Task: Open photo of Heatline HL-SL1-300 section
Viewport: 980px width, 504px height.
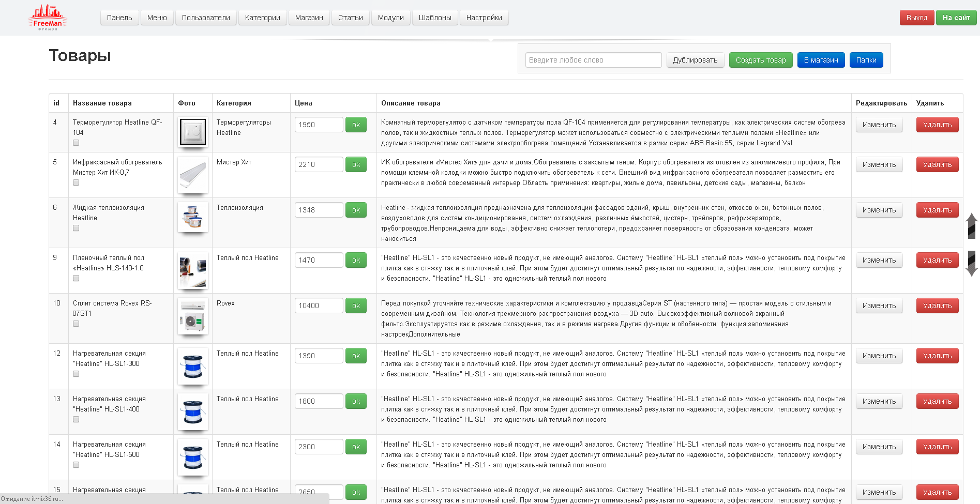Action: pyautogui.click(x=193, y=366)
